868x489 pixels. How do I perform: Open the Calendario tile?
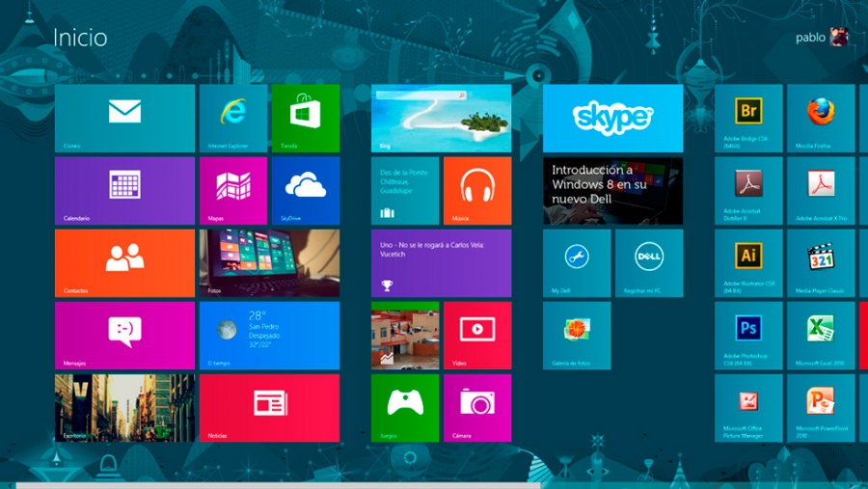click(x=124, y=191)
